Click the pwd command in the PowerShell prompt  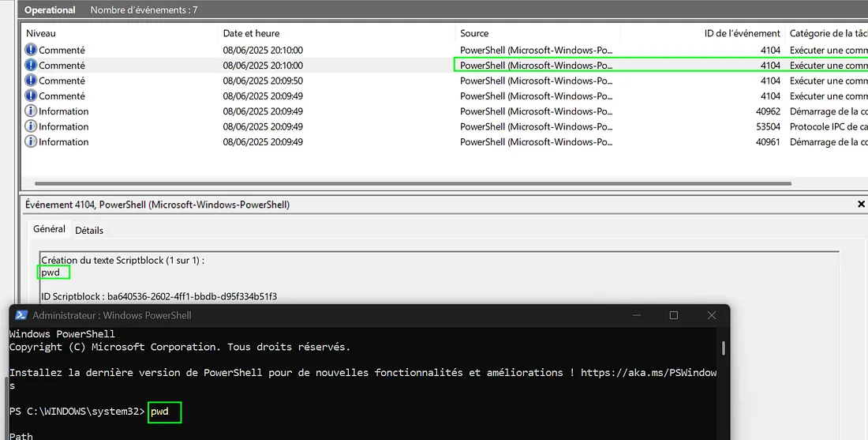(159, 412)
